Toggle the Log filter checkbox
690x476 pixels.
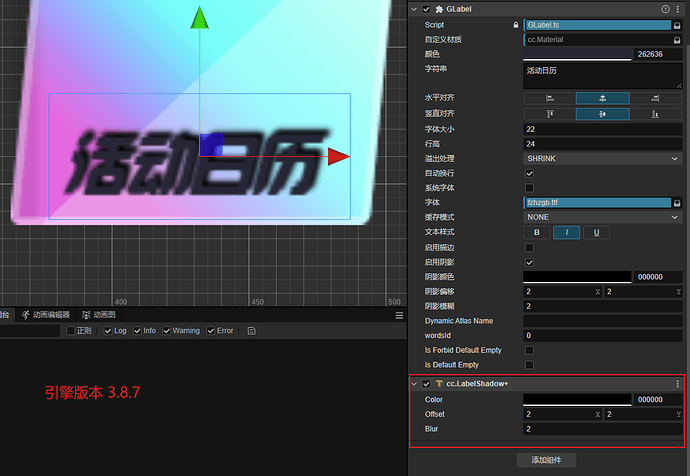pos(108,331)
